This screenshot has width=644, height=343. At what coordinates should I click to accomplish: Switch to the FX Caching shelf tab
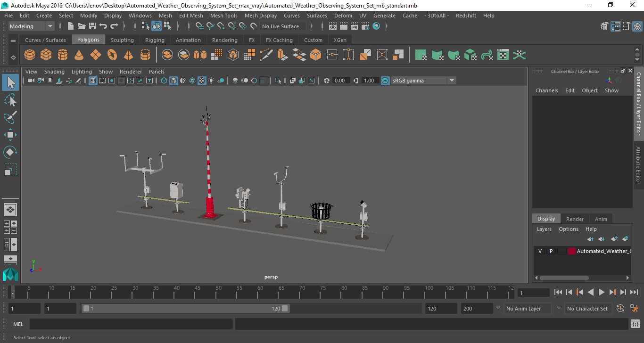coord(279,40)
